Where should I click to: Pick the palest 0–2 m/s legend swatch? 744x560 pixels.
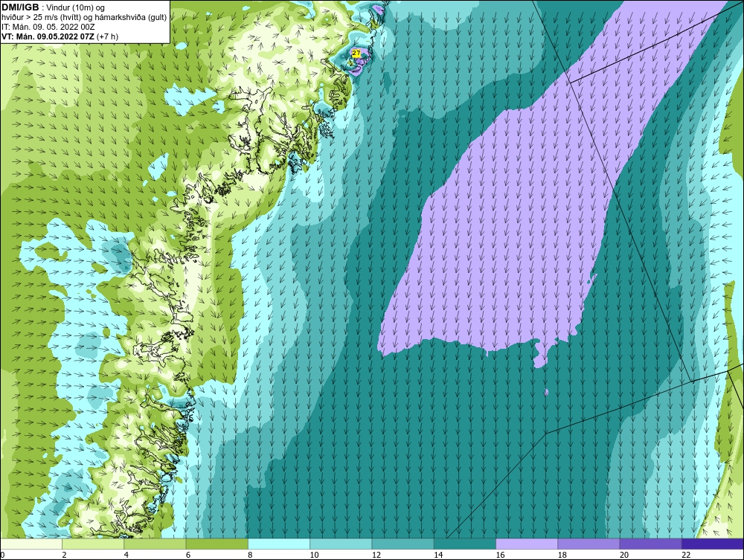[x=31, y=544]
